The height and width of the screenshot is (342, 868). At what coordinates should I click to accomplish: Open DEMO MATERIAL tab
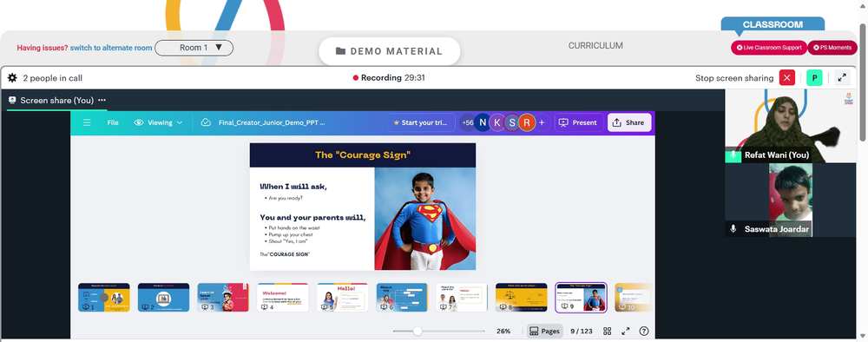coord(389,51)
